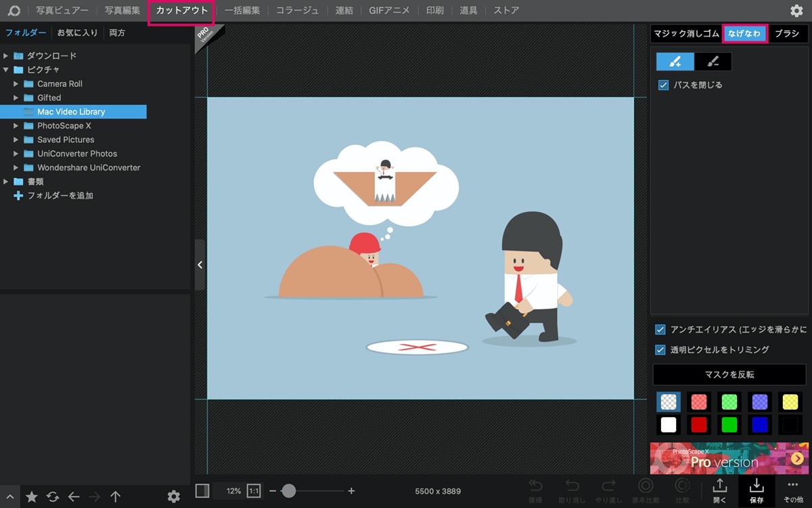Toggle canvas background pattern icon
Screen dimensions: 812x508
202,490
